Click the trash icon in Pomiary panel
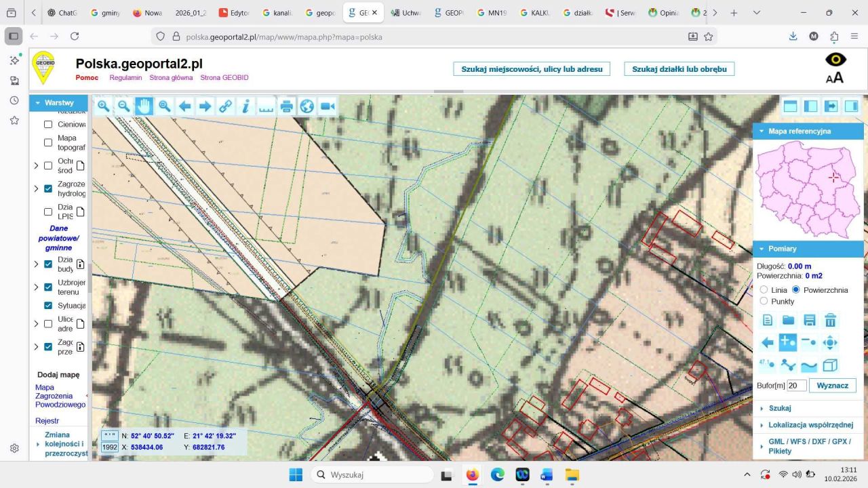This screenshot has width=868, height=488. click(830, 321)
